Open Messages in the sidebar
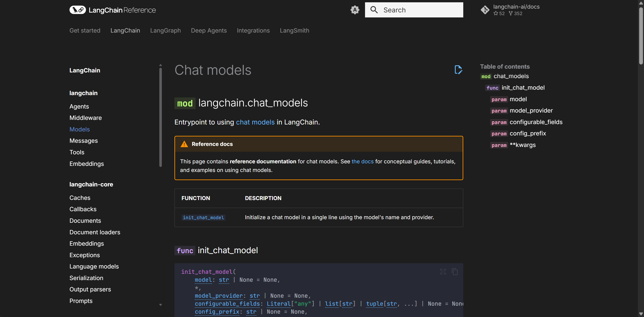 [x=84, y=141]
